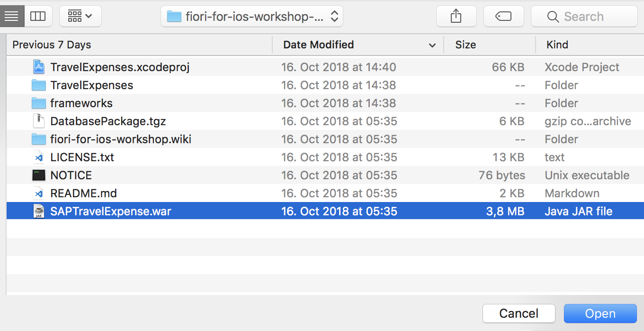Image resolution: width=644 pixels, height=331 pixels.
Task: Select the fiori-for-ios-workshop.wiki folder icon
Action: (39, 139)
